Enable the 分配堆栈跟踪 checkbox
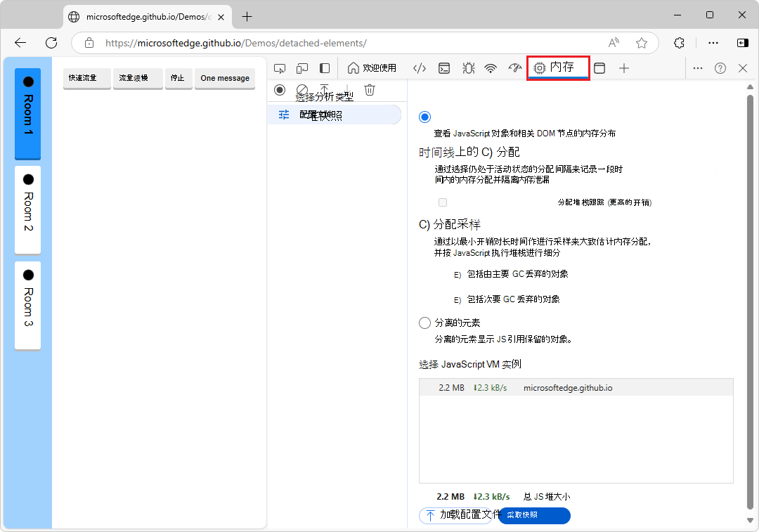The image size is (759, 532). 443,202
